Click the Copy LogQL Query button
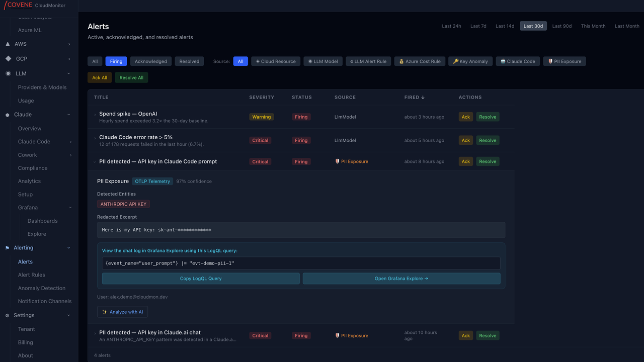 pyautogui.click(x=201, y=279)
